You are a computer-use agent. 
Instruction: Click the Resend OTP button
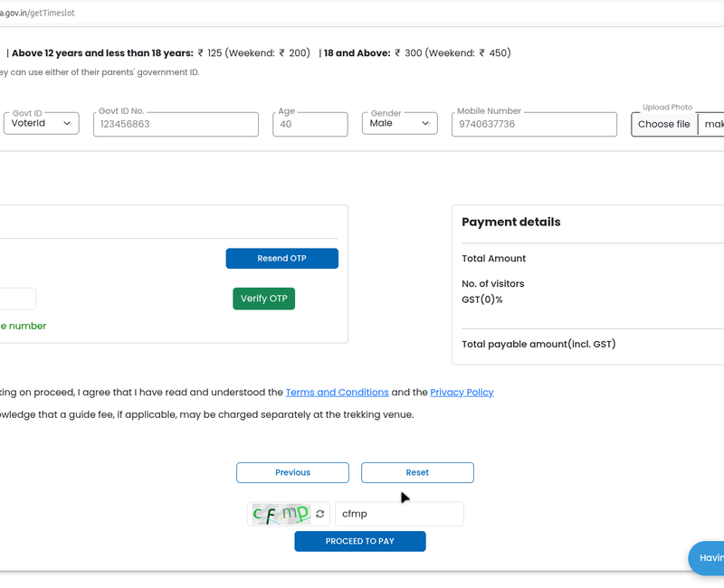click(x=281, y=259)
